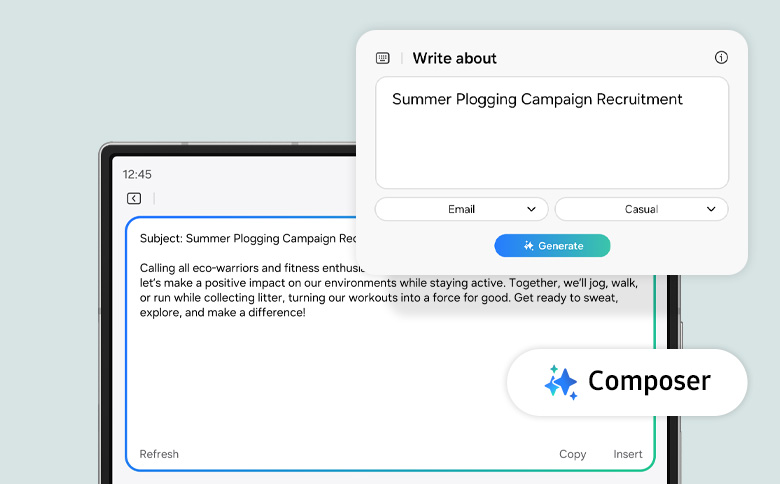
Task: Tap the back arrow icon under 12:45
Action: click(x=134, y=199)
